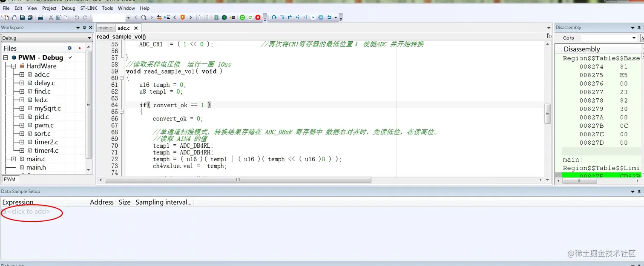Select main.h in the file tree

36,167
